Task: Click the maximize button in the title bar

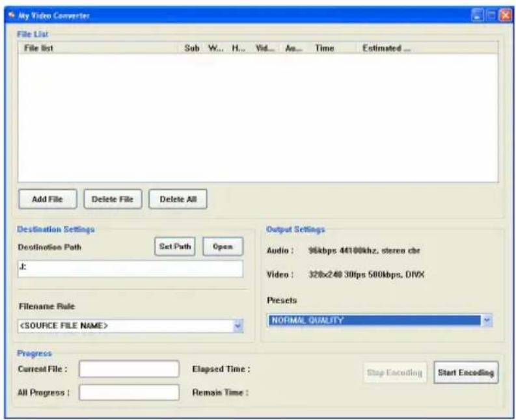Action: [491, 16]
